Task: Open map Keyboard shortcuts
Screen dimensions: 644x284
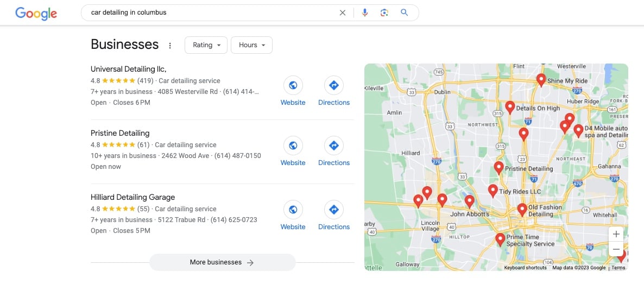Action: (525, 268)
